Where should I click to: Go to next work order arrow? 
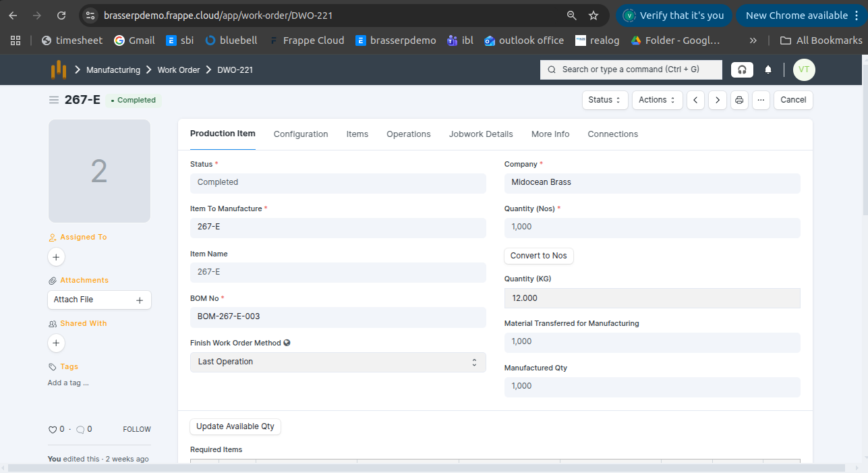(x=717, y=100)
